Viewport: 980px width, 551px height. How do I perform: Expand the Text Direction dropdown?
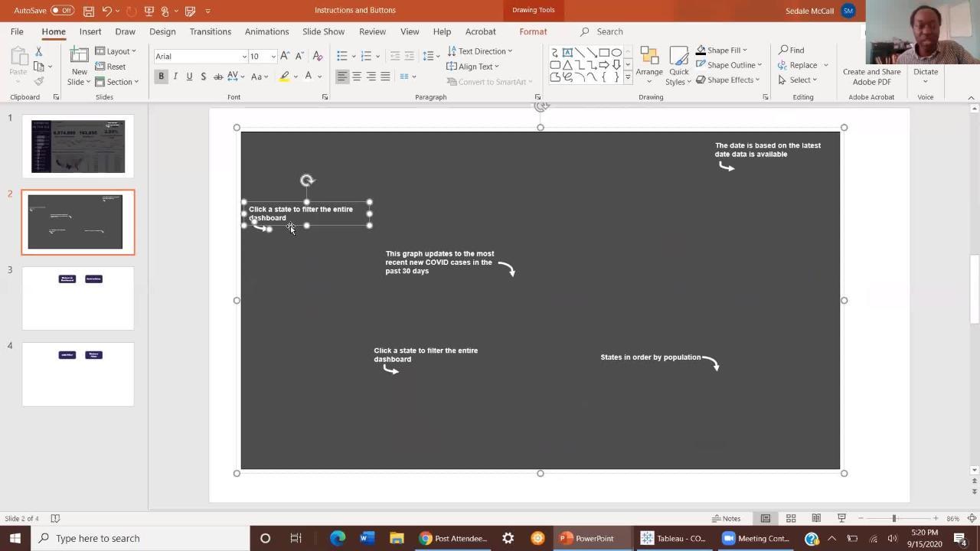coord(479,51)
